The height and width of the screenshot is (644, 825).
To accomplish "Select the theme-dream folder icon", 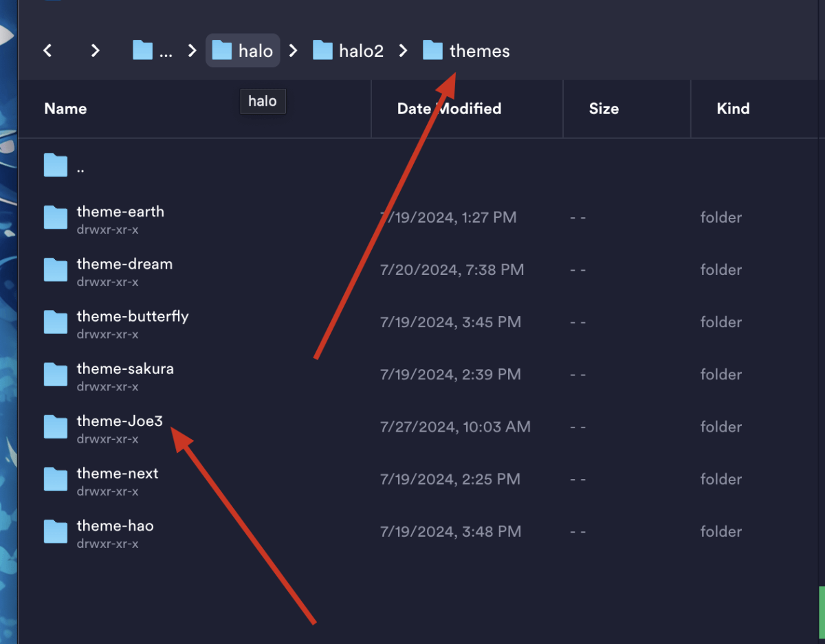I will (x=56, y=270).
